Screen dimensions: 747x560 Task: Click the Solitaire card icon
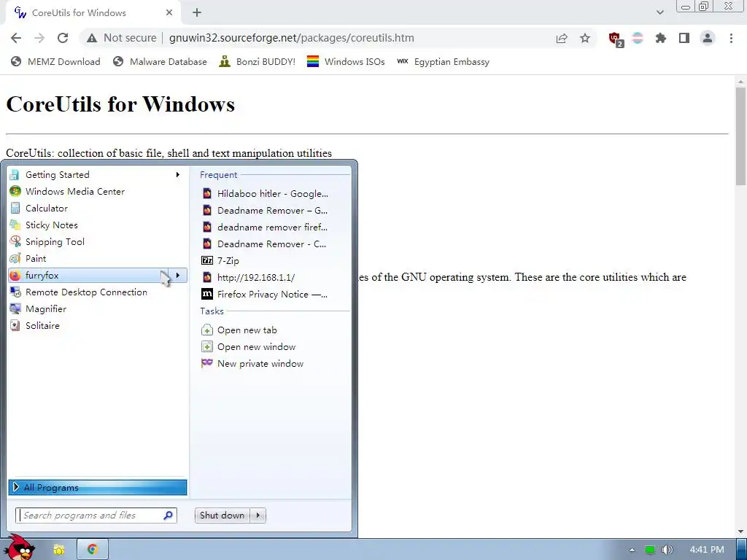pyautogui.click(x=15, y=326)
